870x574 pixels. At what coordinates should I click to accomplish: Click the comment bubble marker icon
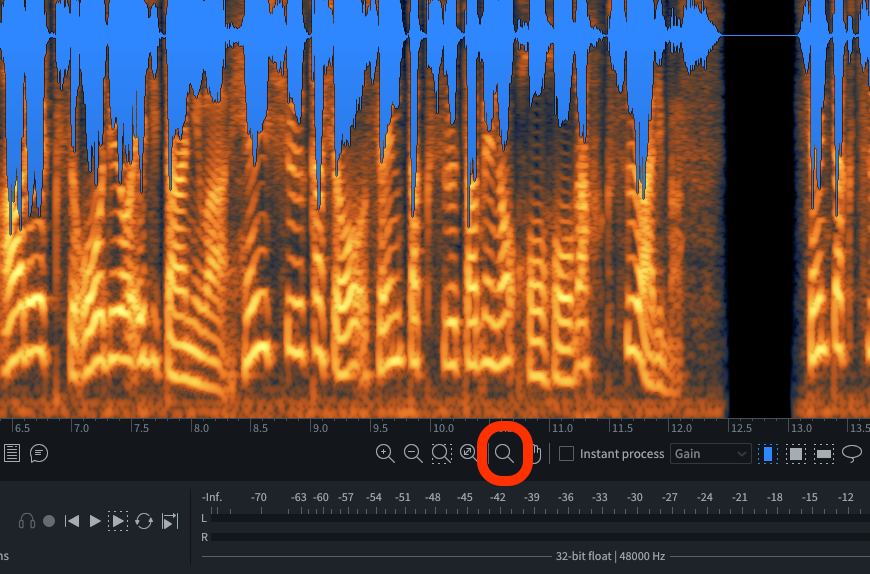point(39,453)
